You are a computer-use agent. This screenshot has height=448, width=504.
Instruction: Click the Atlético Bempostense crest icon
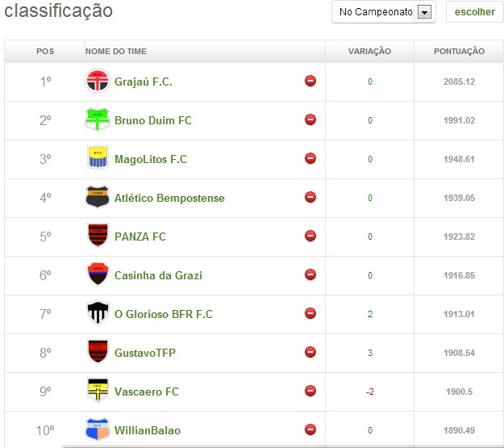point(97,198)
